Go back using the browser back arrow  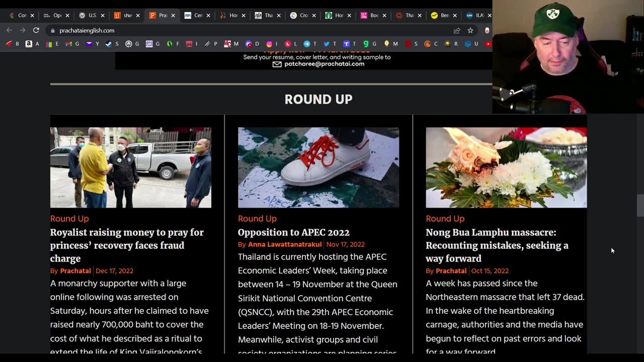coord(9,30)
